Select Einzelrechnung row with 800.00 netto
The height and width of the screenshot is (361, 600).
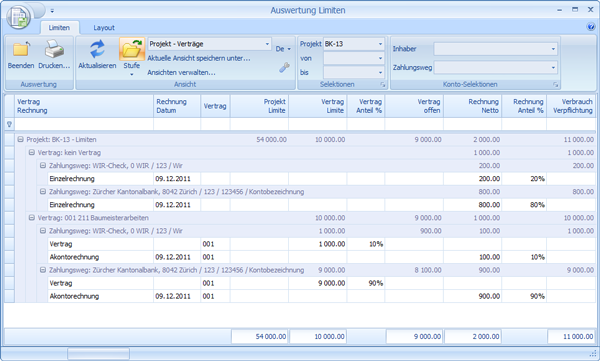321,204
